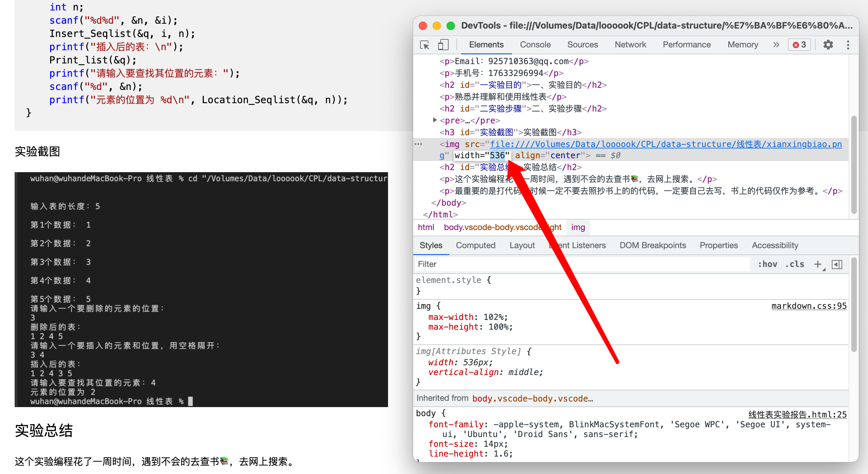This screenshot has height=474, width=868.
Task: Open DevTools settings gear
Action: 828,45
